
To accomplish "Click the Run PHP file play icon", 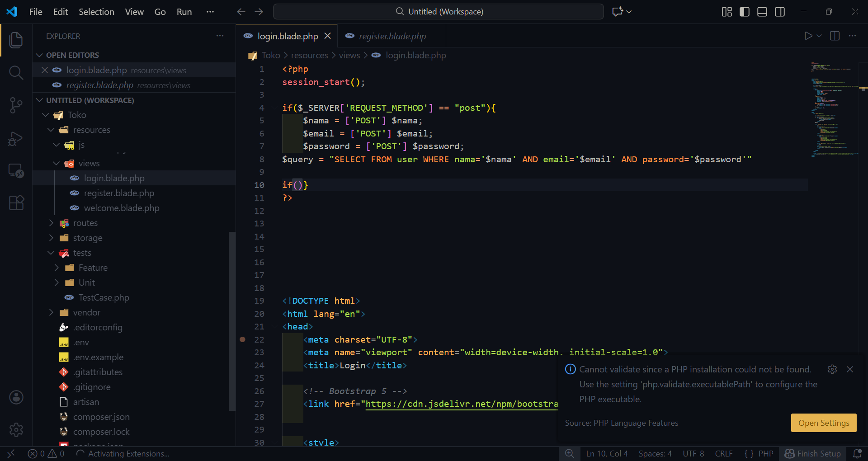I will [x=808, y=36].
